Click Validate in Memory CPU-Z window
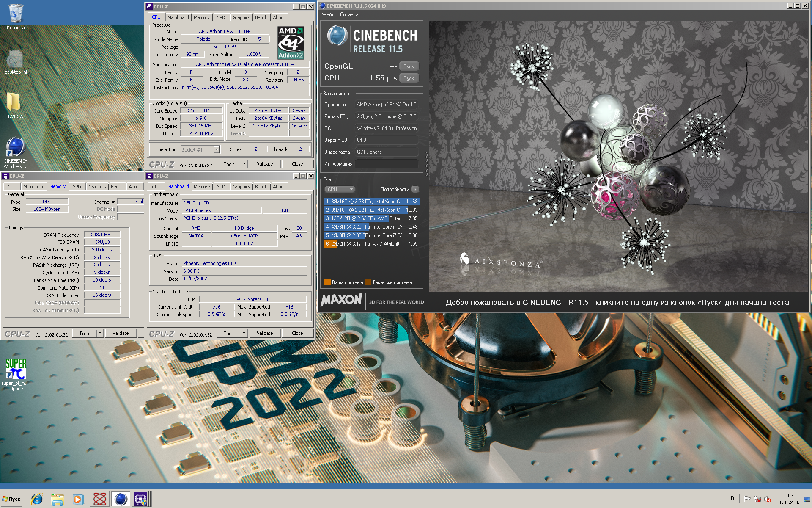812x508 pixels. pyautogui.click(x=121, y=333)
